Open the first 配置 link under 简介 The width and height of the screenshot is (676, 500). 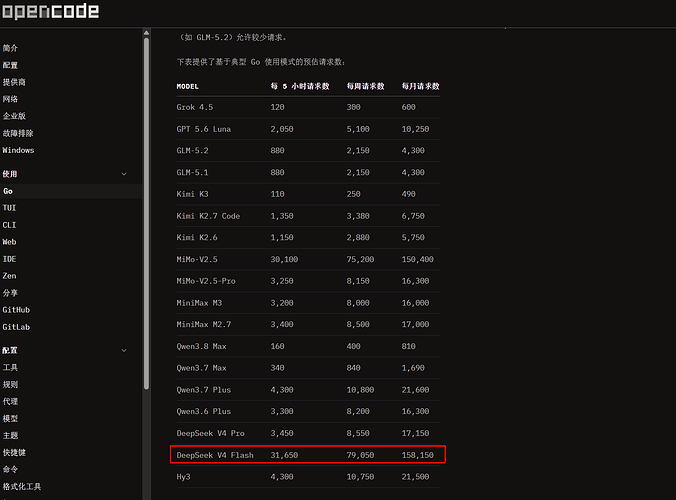click(10, 65)
